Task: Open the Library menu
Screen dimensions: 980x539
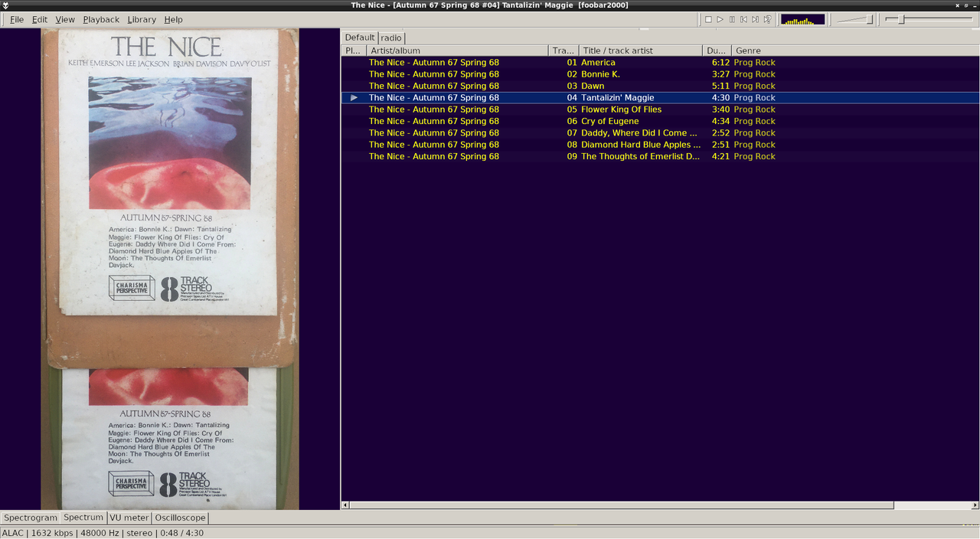Action: (x=142, y=19)
